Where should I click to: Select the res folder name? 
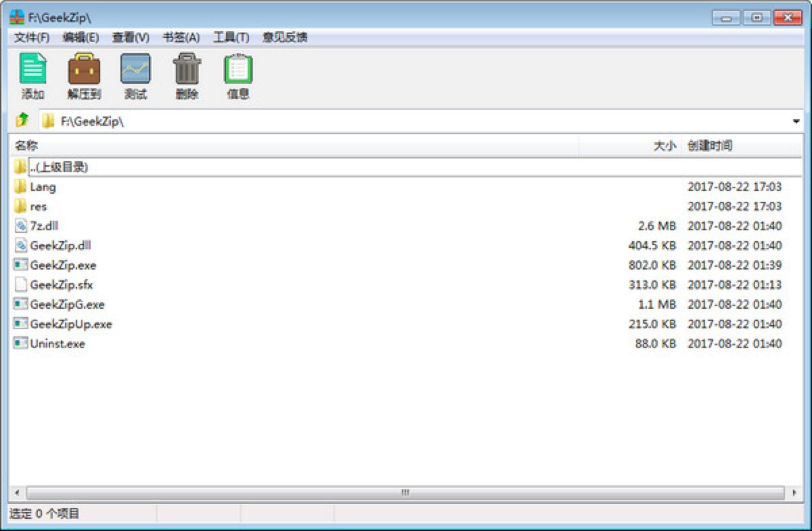coord(39,206)
